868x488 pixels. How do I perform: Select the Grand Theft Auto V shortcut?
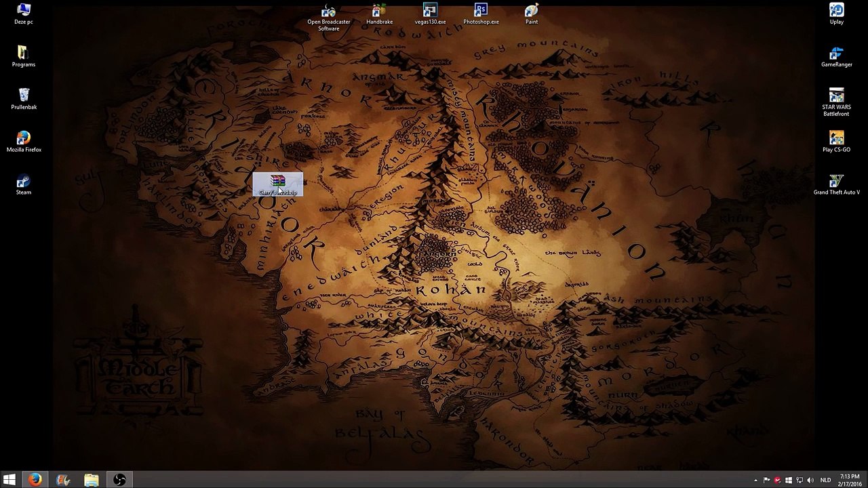[x=837, y=185]
